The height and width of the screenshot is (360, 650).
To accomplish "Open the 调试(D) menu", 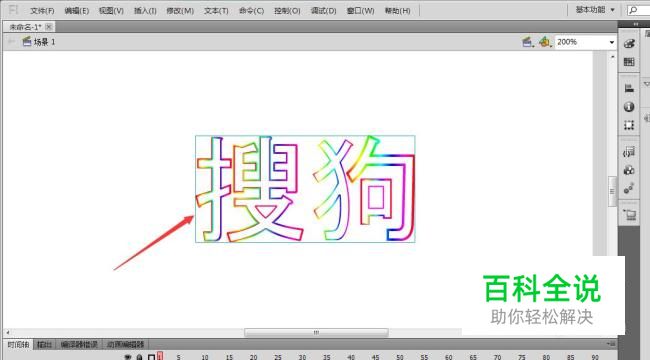I will (x=323, y=11).
